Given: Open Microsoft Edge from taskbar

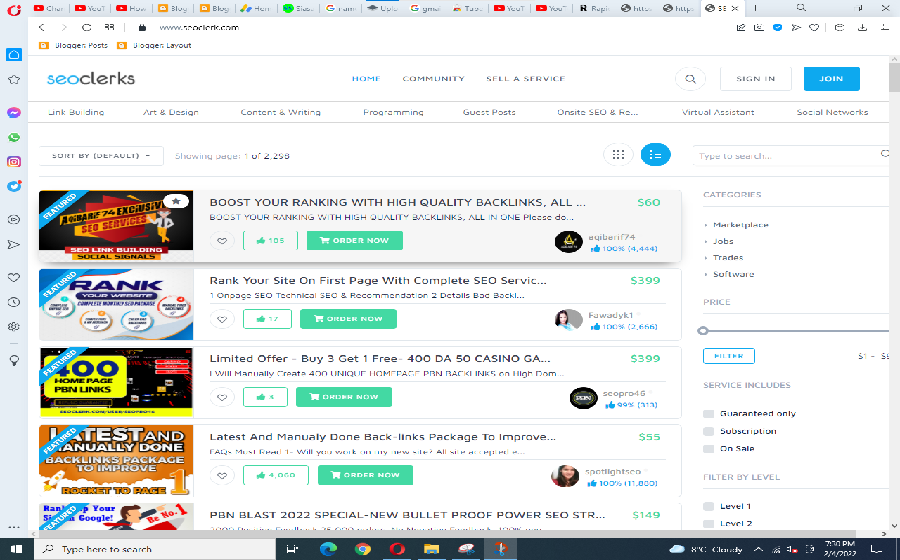Looking at the screenshot, I should coord(328,549).
